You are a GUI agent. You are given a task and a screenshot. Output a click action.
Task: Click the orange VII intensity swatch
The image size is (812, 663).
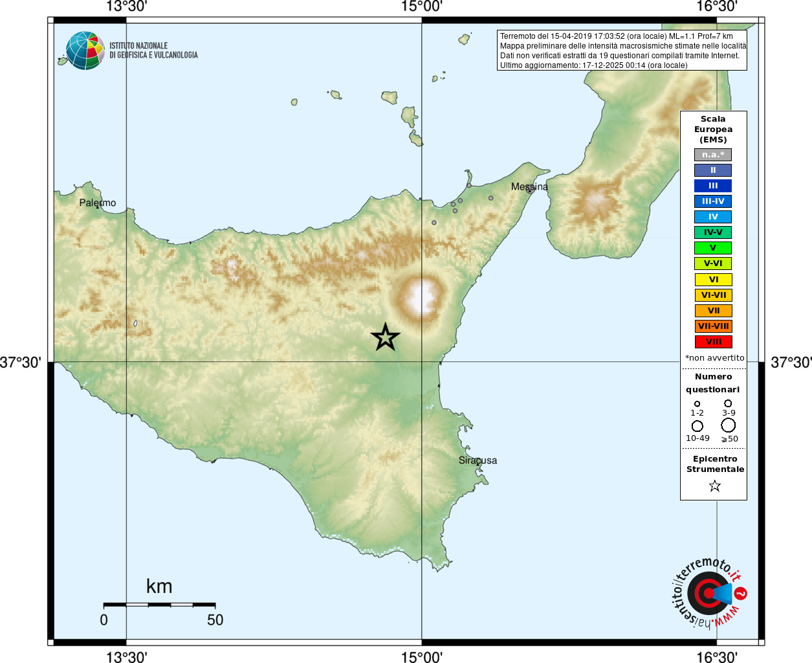[713, 311]
